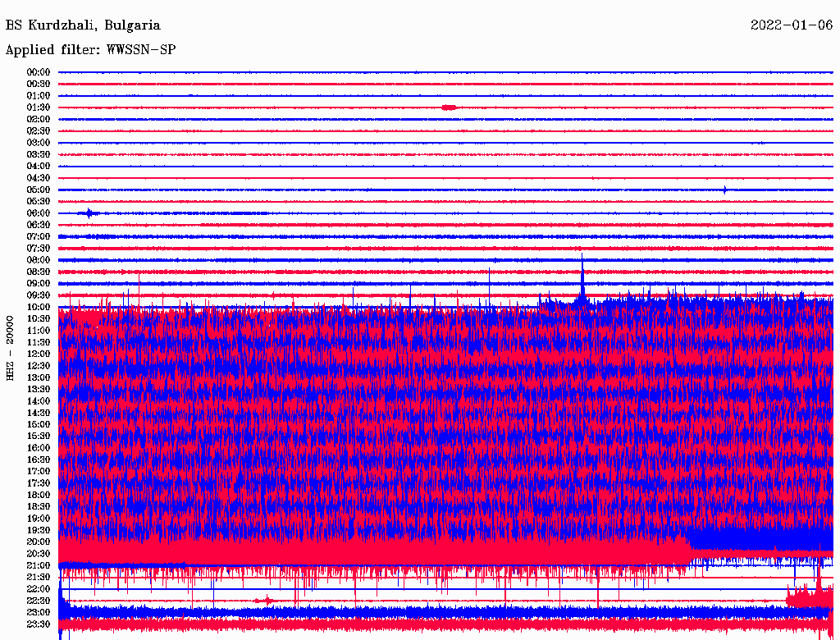Image resolution: width=840 pixels, height=640 pixels.
Task: Click the '13:30' time label
Action: [x=39, y=389]
